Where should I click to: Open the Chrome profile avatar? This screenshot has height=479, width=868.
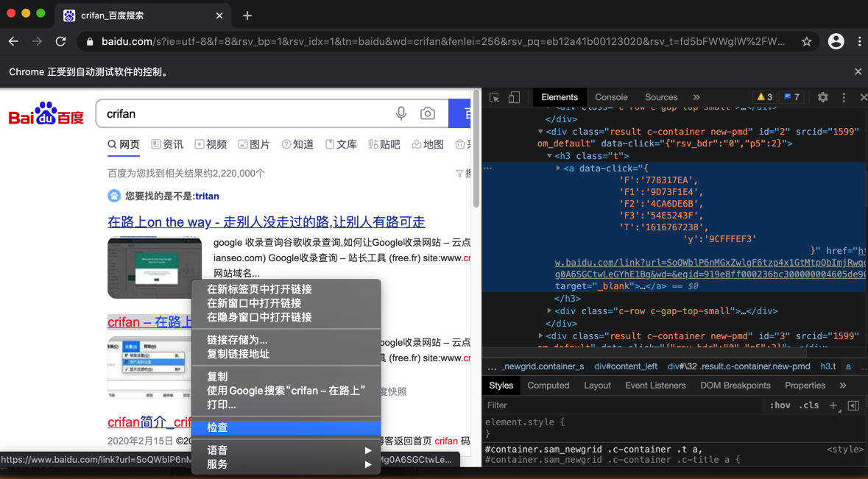(x=836, y=41)
